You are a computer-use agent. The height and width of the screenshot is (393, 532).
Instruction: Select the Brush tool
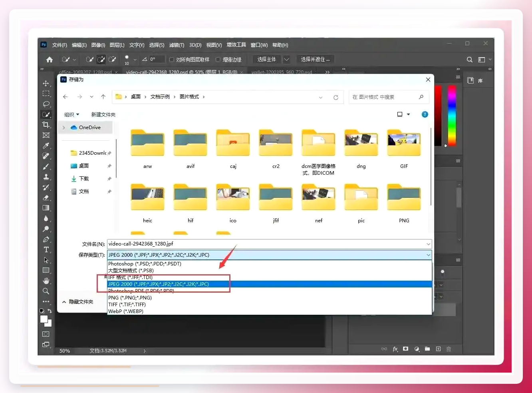(46, 166)
